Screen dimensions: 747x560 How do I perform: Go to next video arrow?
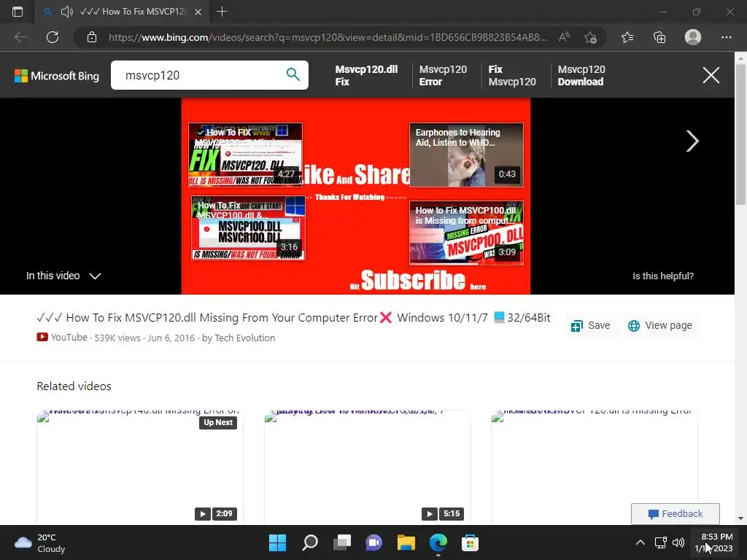(692, 141)
